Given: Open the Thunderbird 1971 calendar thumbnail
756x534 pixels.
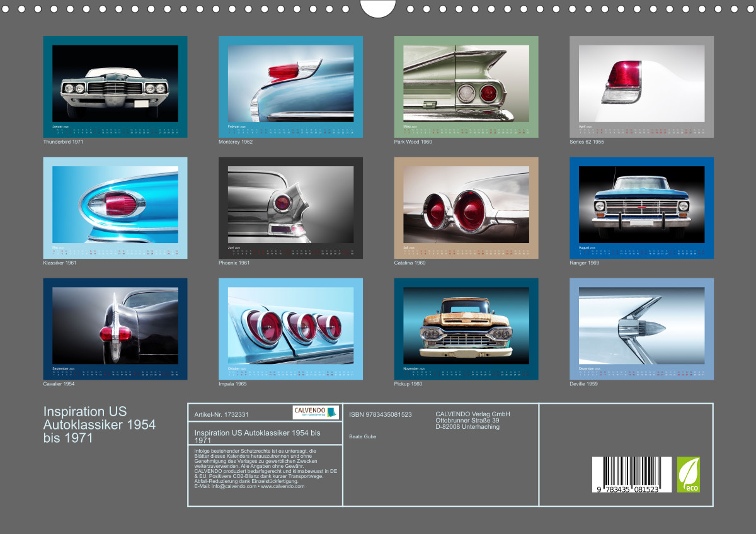Looking at the screenshot, I should 115,87.
